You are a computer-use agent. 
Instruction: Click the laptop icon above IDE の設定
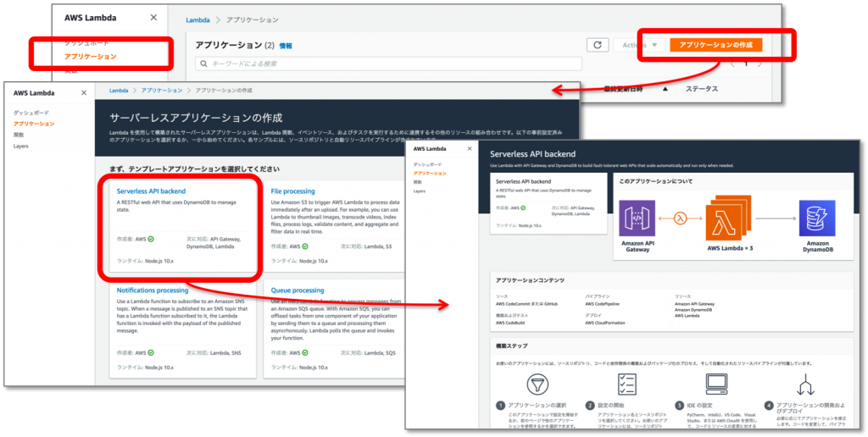(x=716, y=384)
